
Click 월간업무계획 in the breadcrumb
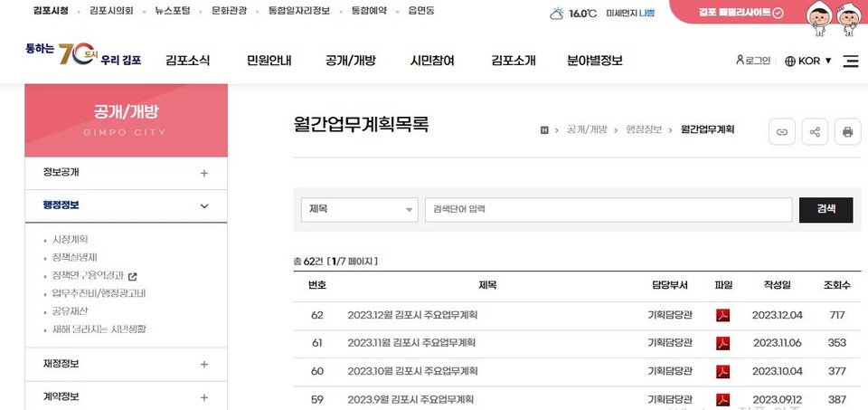click(x=707, y=129)
